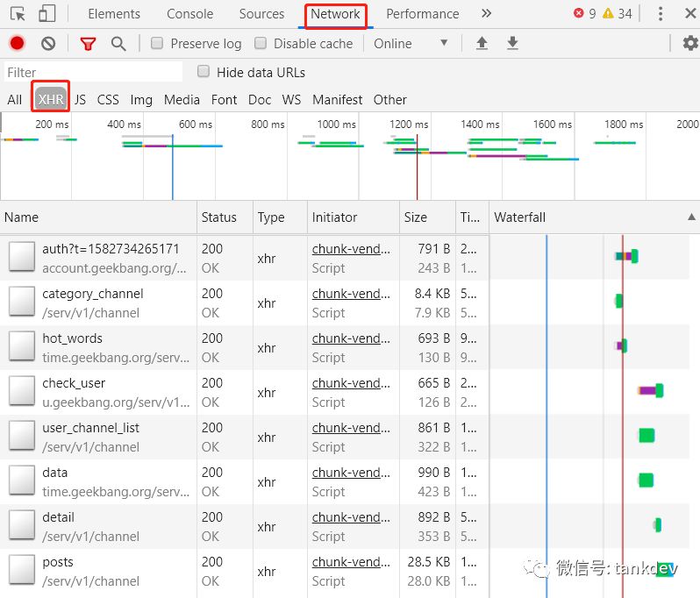Select the XHR request filter
The height and width of the screenshot is (598, 700).
click(x=51, y=99)
